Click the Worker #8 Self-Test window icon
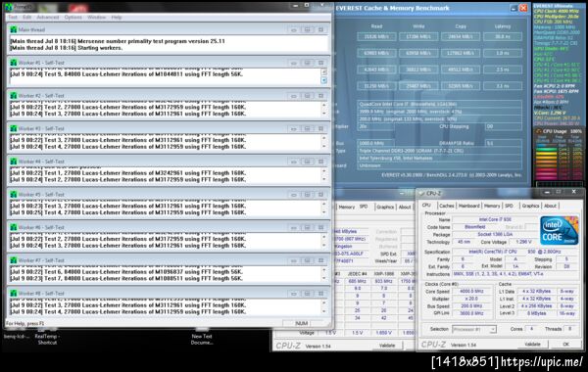588x372 pixels. [14, 294]
